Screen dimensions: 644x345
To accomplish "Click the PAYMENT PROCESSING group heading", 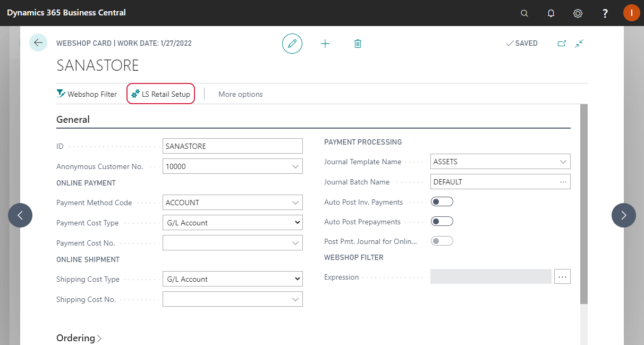I will (x=363, y=142).
